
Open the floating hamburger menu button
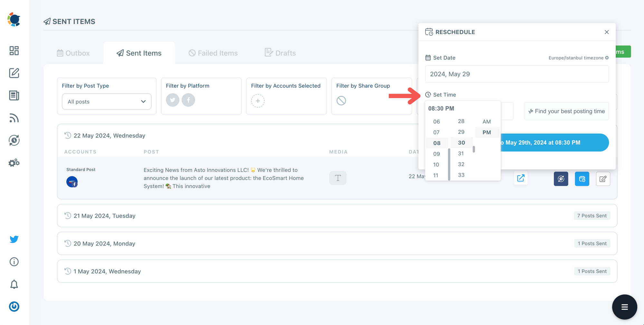pos(625,307)
